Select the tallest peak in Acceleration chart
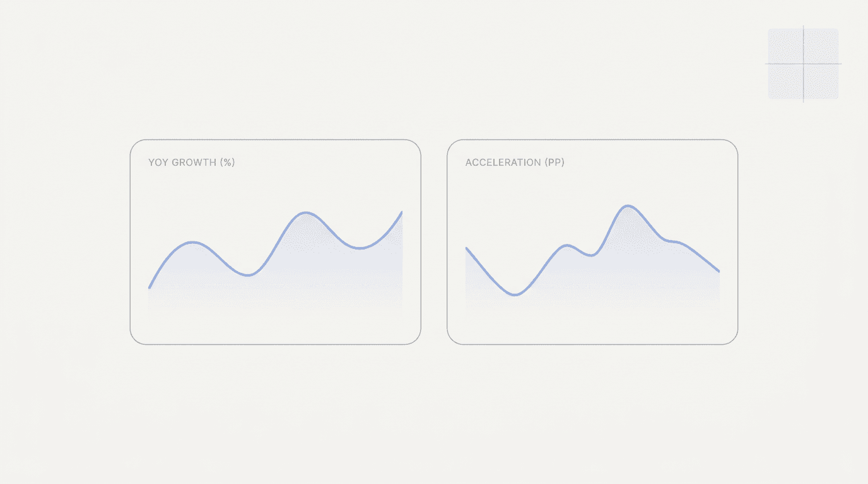The height and width of the screenshot is (484, 868). 628,206
